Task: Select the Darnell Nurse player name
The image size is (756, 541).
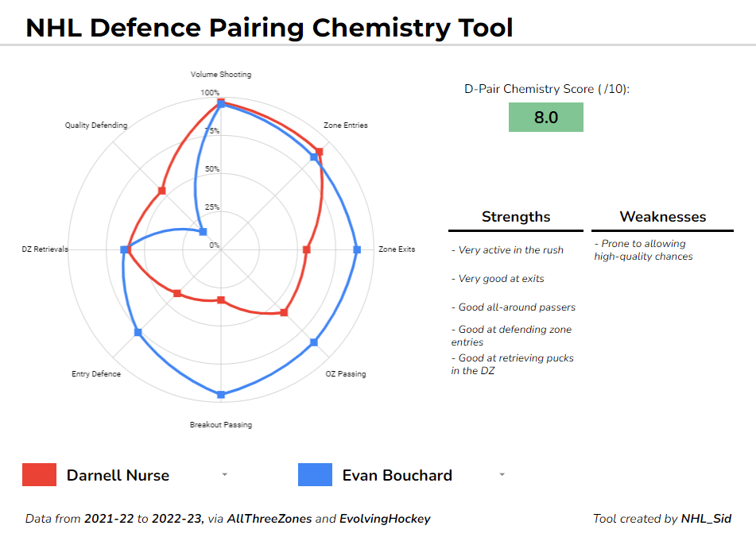Action: coord(118,476)
